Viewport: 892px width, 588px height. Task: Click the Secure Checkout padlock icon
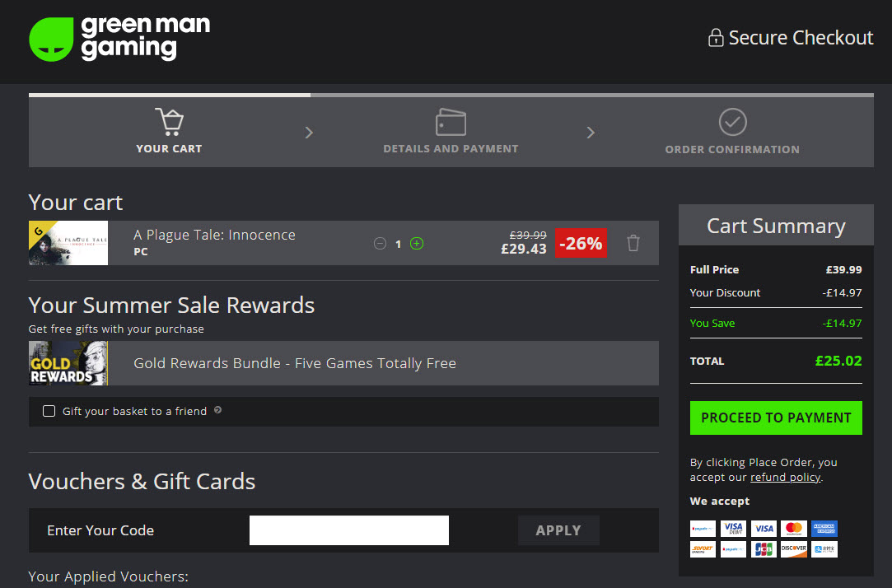(x=715, y=38)
